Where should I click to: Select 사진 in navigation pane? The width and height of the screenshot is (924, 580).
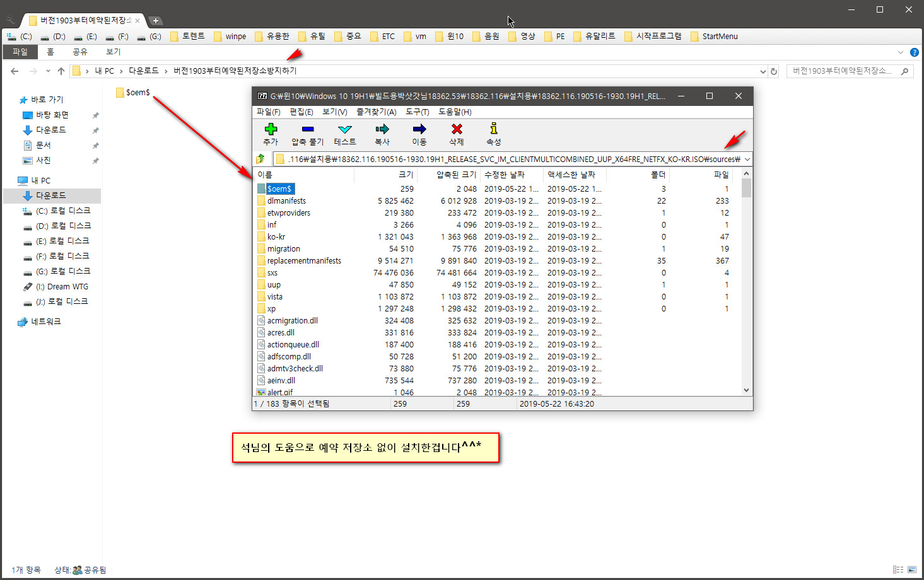43,160
